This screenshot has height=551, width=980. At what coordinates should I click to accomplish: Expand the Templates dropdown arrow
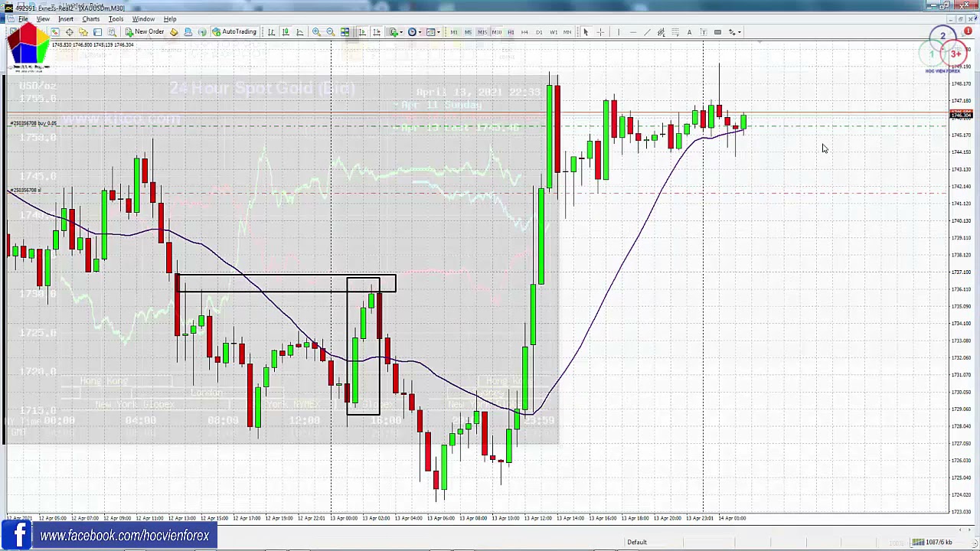coord(438,32)
